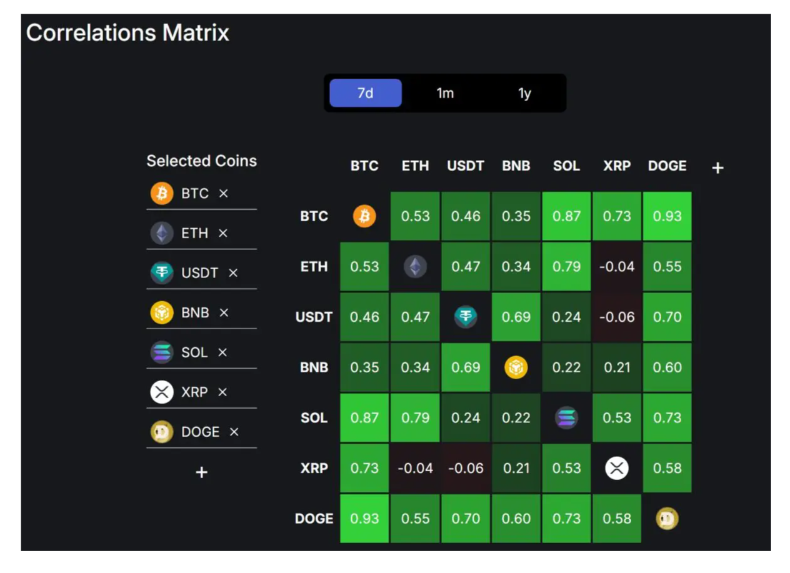
Task: Switch to the 1m timeframe
Action: click(445, 93)
